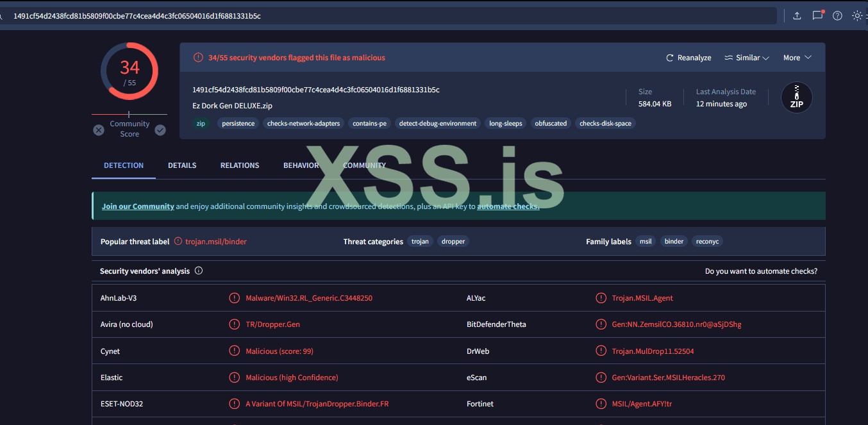Click Do you want to automate checks?

(761, 271)
